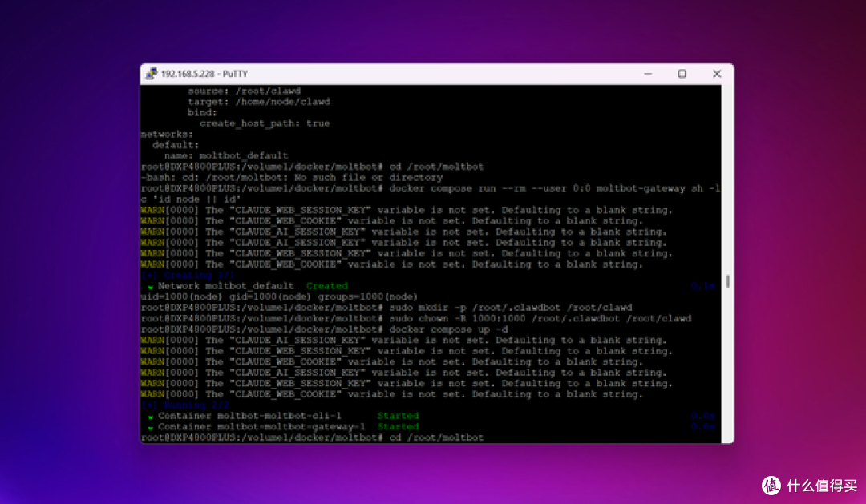
Task: Click the "default:" line
Action: pos(176,145)
